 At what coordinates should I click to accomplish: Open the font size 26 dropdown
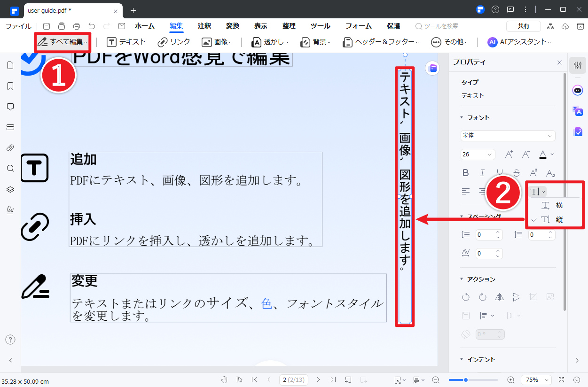pyautogui.click(x=478, y=154)
